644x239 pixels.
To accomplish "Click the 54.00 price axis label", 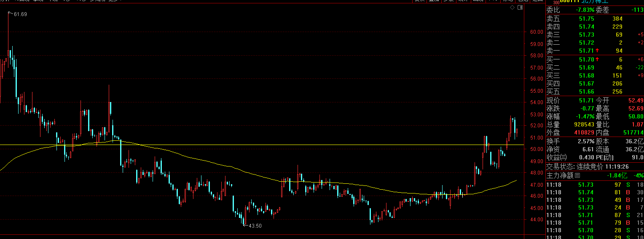I will (x=536, y=102).
